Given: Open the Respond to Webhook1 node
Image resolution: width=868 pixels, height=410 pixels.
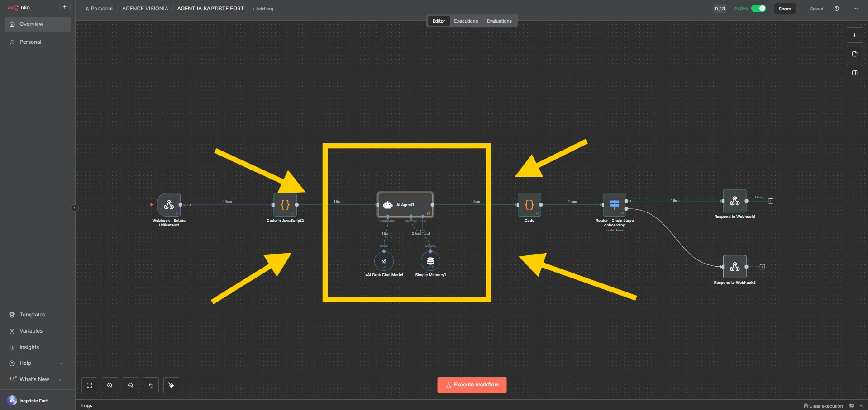Looking at the screenshot, I should (x=735, y=201).
